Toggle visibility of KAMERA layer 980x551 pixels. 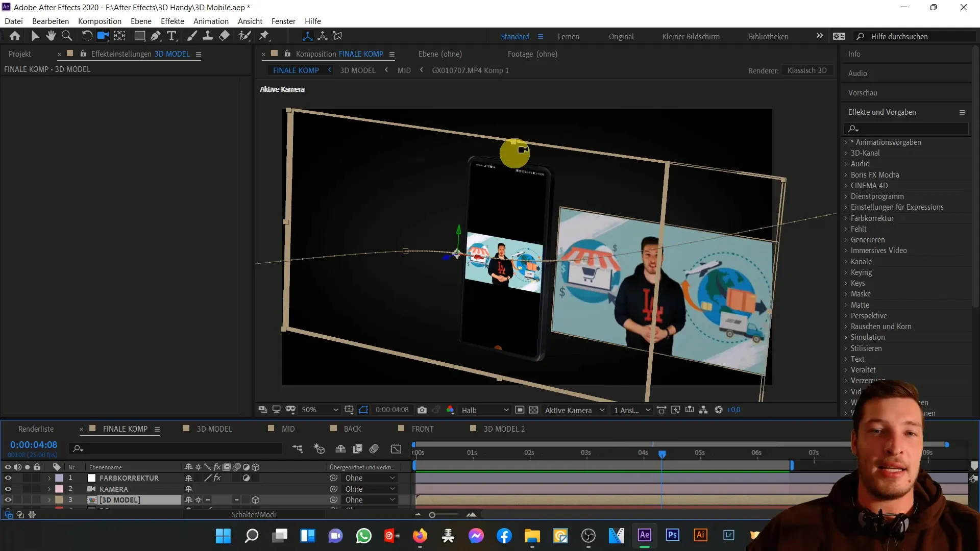point(8,489)
